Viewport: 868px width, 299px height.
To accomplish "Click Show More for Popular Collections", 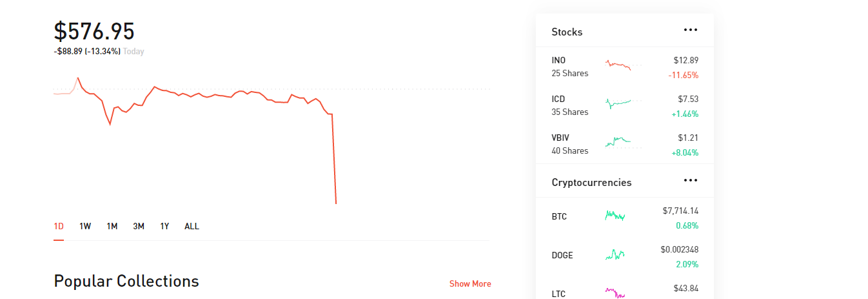I will tap(470, 284).
